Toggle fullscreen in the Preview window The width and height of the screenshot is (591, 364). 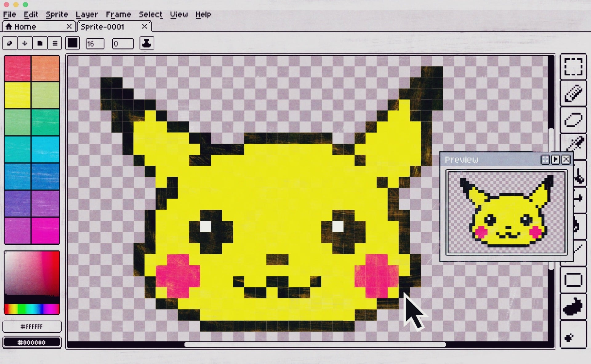[x=545, y=159]
